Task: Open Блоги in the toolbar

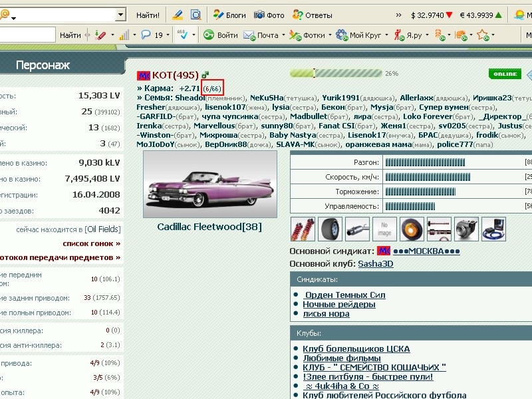Action: coord(229,15)
